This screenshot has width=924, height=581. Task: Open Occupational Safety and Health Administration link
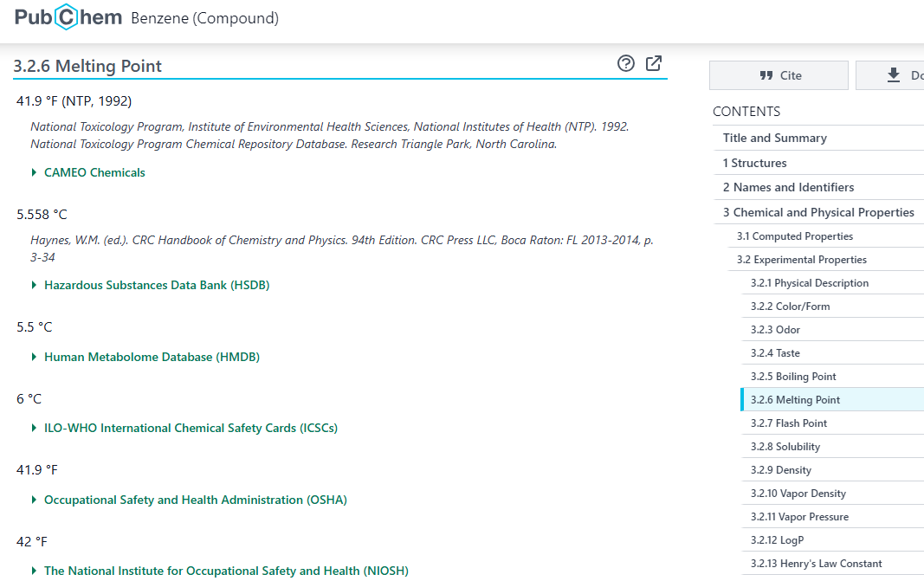coord(196,500)
